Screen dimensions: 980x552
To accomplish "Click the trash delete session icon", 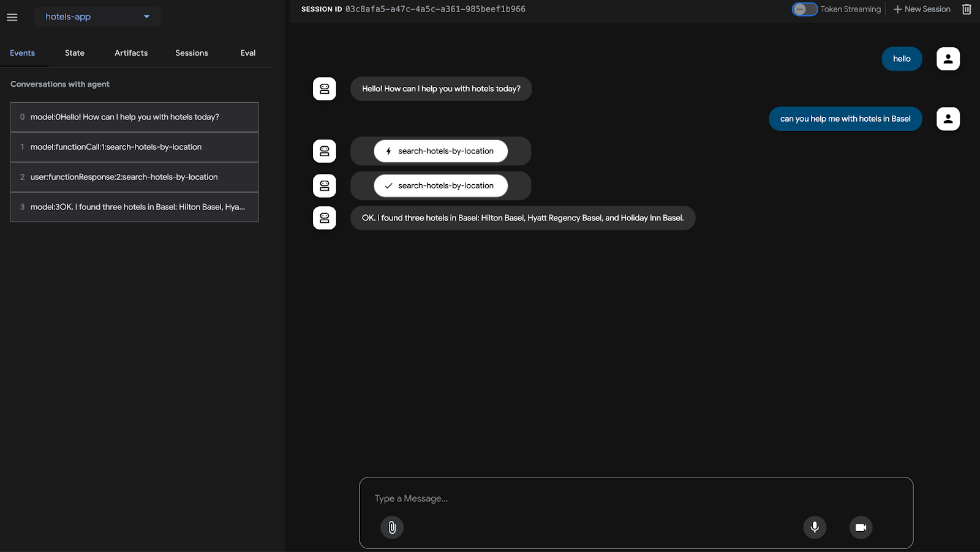I will (x=967, y=9).
